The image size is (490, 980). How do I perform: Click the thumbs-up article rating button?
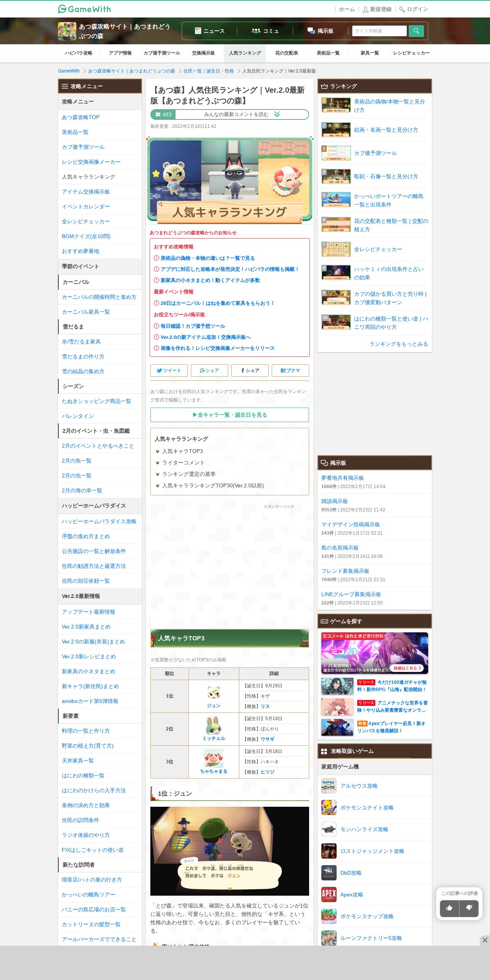tap(450, 908)
